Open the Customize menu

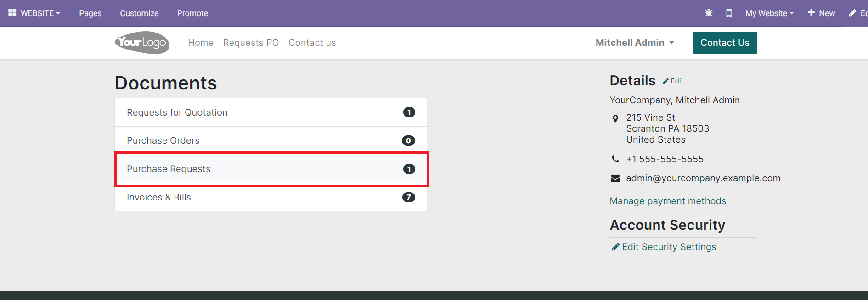click(139, 13)
